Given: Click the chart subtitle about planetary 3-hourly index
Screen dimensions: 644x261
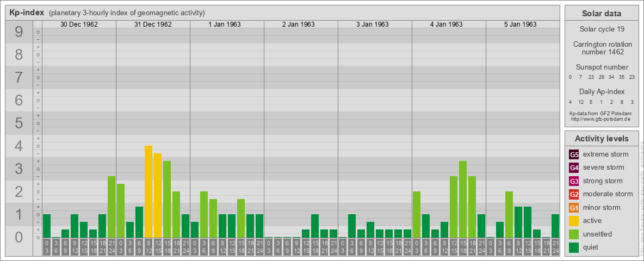Looking at the screenshot, I should [127, 13].
